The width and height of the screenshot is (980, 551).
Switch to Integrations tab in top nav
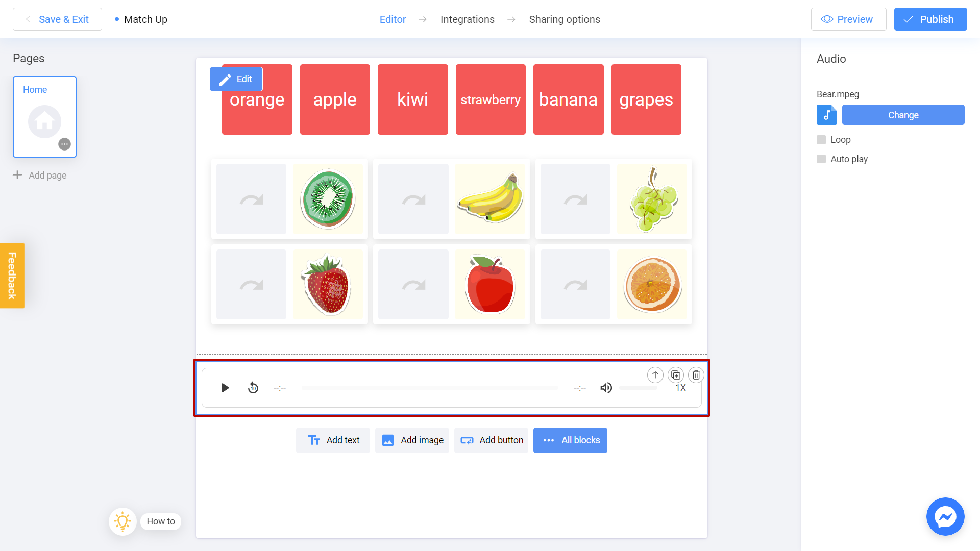click(x=467, y=19)
